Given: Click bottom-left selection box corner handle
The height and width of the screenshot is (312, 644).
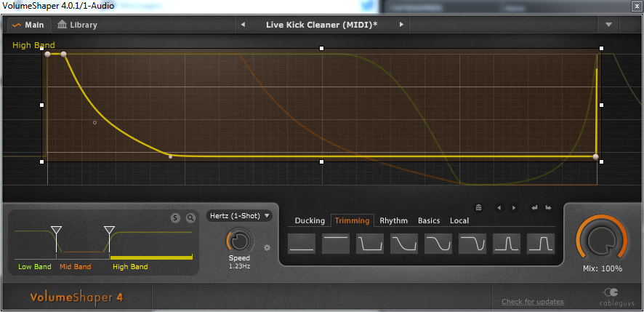Looking at the screenshot, I should click(41, 162).
